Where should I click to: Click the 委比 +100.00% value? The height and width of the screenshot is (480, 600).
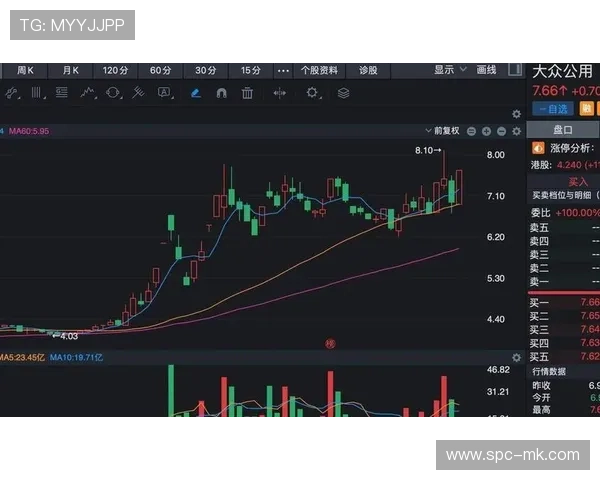tap(577, 213)
